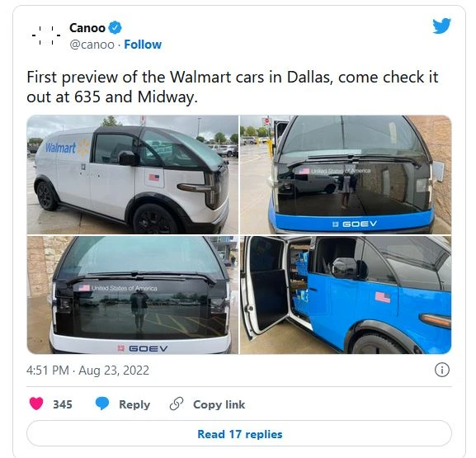This screenshot has width=476, height=458.
Task: Open the Canoo display name
Action: [87, 28]
